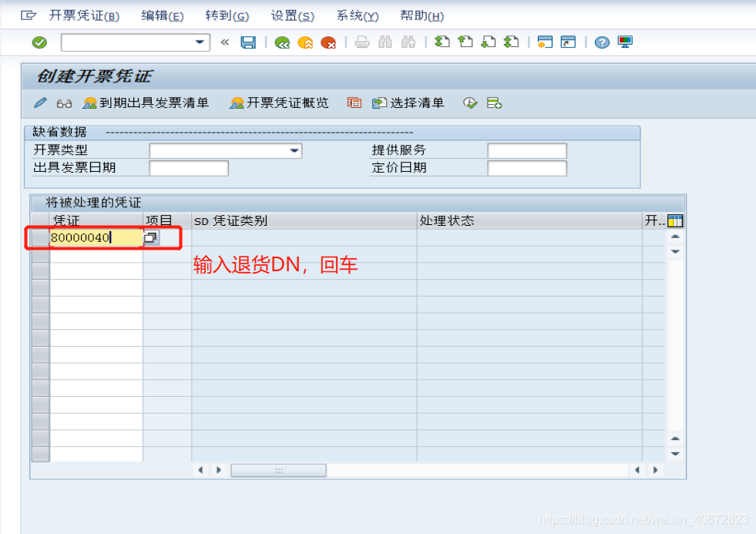Viewport: 756px width, 534px height.
Task: Click the clock with checkmark icon
Action: [470, 102]
